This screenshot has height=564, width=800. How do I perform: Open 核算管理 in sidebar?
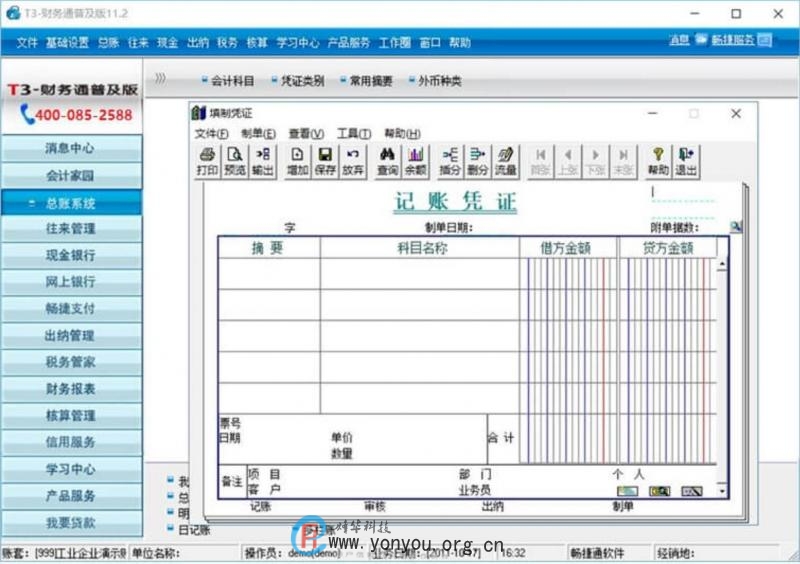click(x=71, y=415)
